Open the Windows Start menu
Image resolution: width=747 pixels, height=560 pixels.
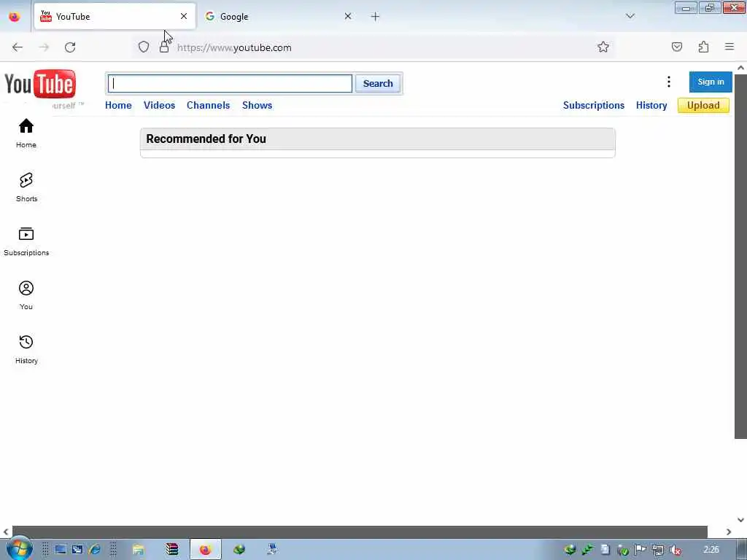point(20,549)
